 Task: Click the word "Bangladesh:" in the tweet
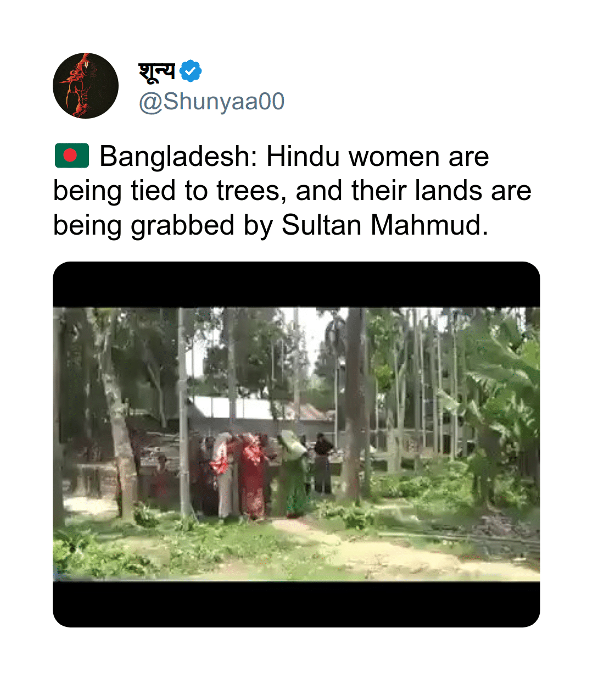[x=178, y=157]
